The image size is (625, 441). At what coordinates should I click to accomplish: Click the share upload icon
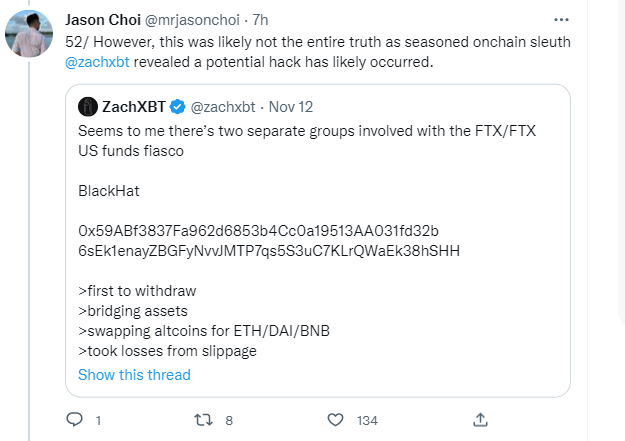[x=480, y=420]
